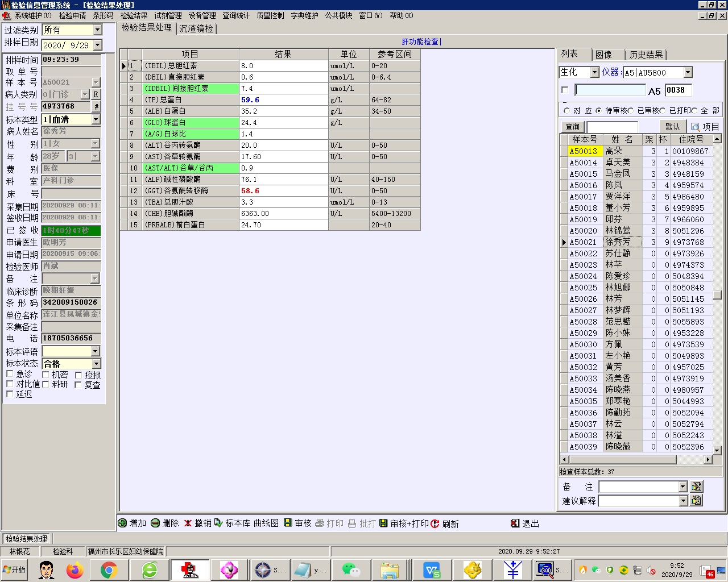The height and width of the screenshot is (582, 728).
Task: Click the 删除 (delete) minus icon
Action: [x=155, y=523]
